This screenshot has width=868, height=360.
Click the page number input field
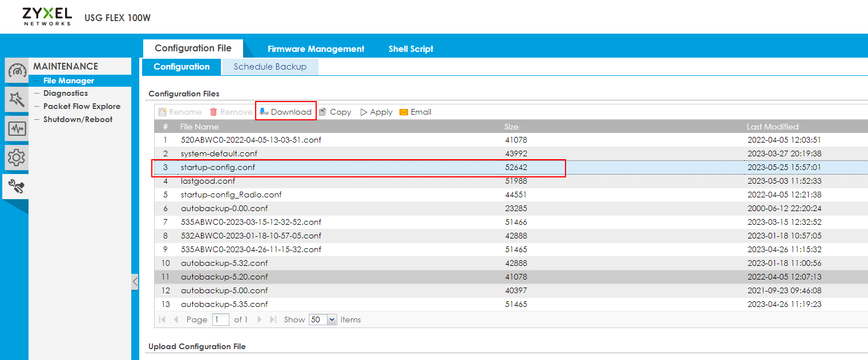(x=220, y=319)
